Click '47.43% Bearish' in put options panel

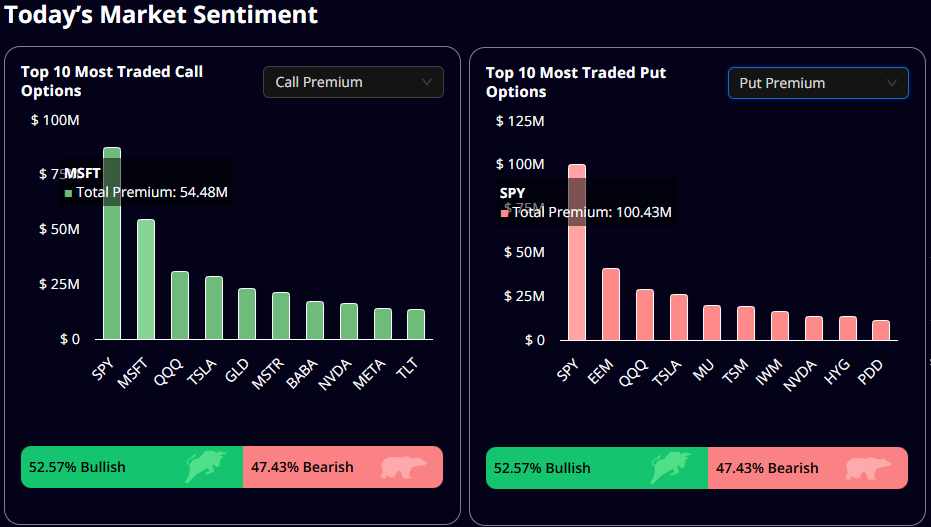(x=767, y=468)
